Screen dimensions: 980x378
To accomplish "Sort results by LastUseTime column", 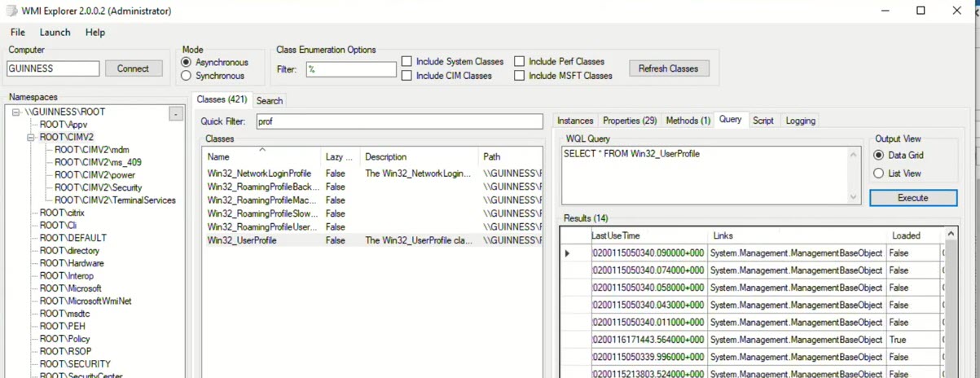I will point(649,235).
